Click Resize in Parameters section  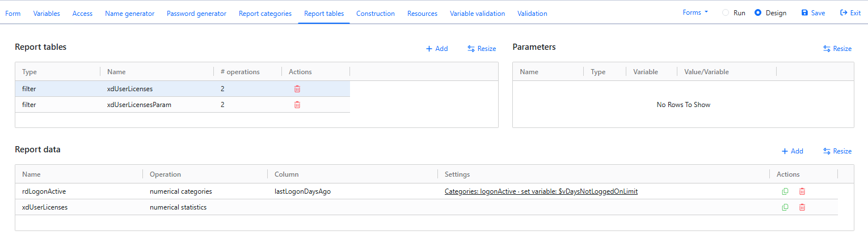837,49
